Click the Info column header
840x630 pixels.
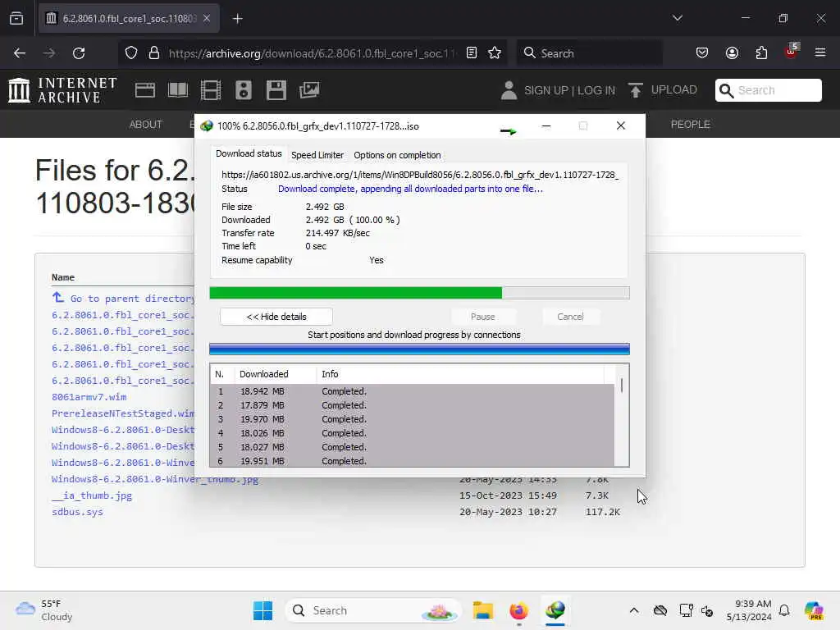click(460, 374)
